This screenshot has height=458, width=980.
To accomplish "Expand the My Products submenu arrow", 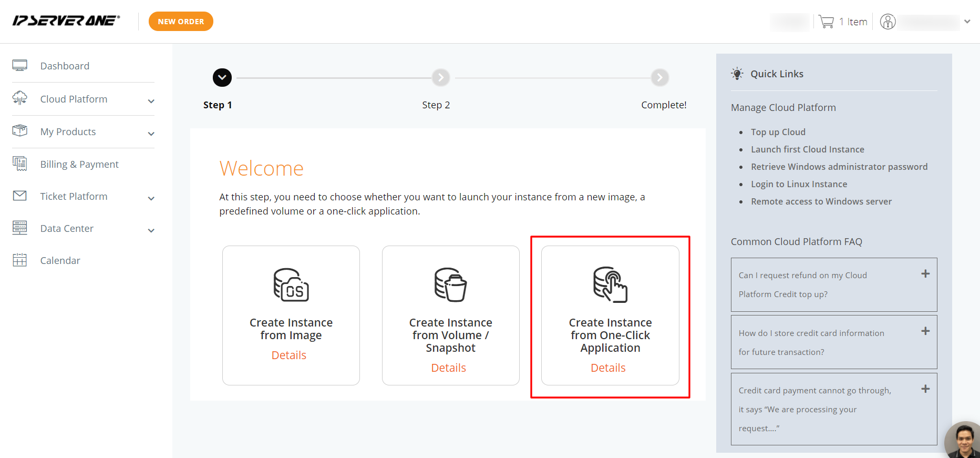I will pyautogui.click(x=151, y=134).
